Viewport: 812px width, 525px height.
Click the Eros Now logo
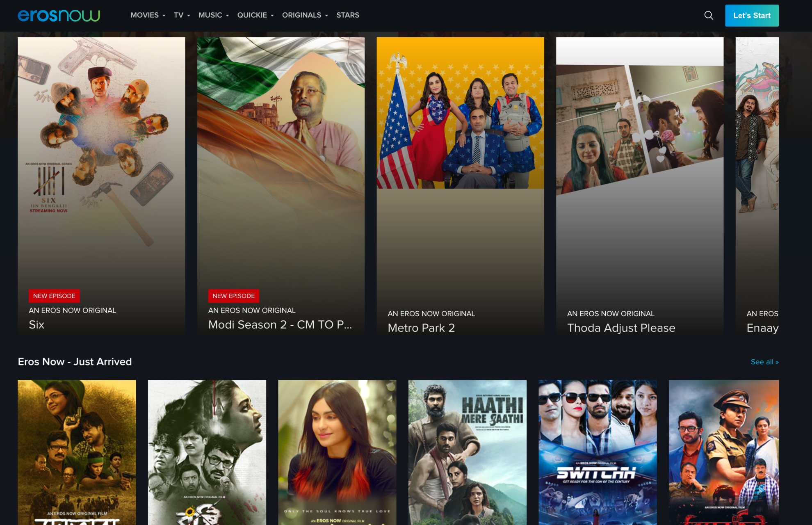coord(59,16)
